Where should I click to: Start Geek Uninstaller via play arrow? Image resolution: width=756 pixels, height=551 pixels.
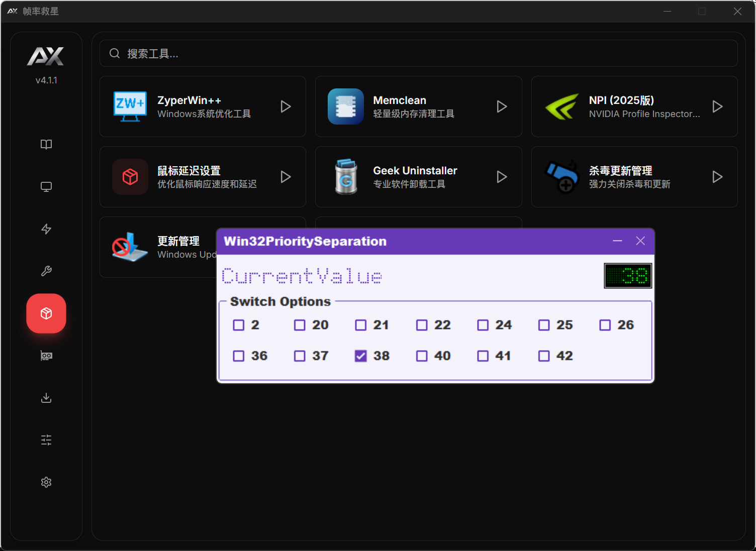pos(502,177)
